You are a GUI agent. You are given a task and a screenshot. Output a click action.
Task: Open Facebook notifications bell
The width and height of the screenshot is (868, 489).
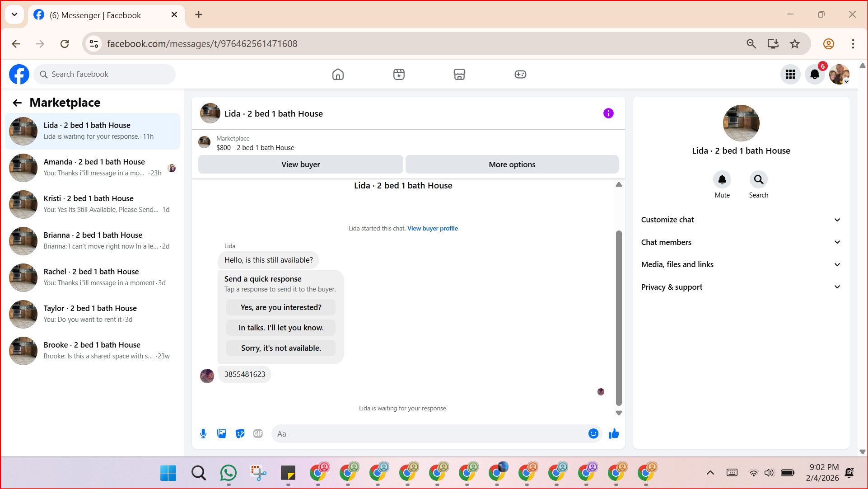pos(814,75)
